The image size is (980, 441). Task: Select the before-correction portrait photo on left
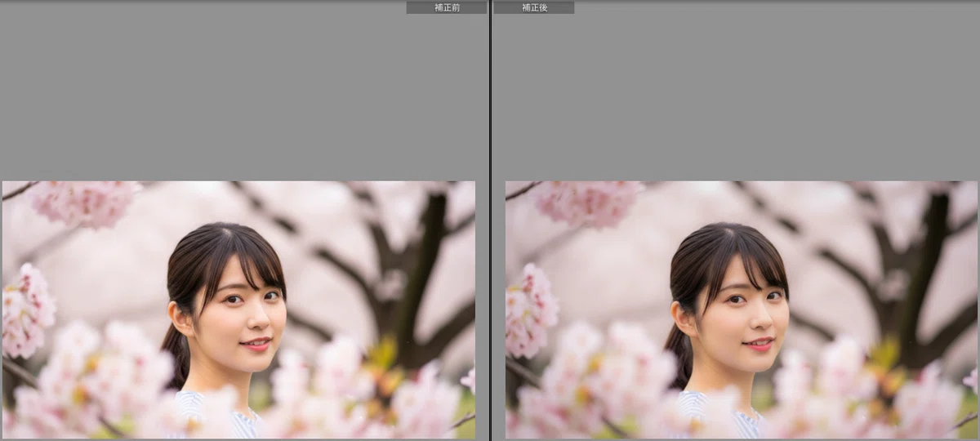238,310
